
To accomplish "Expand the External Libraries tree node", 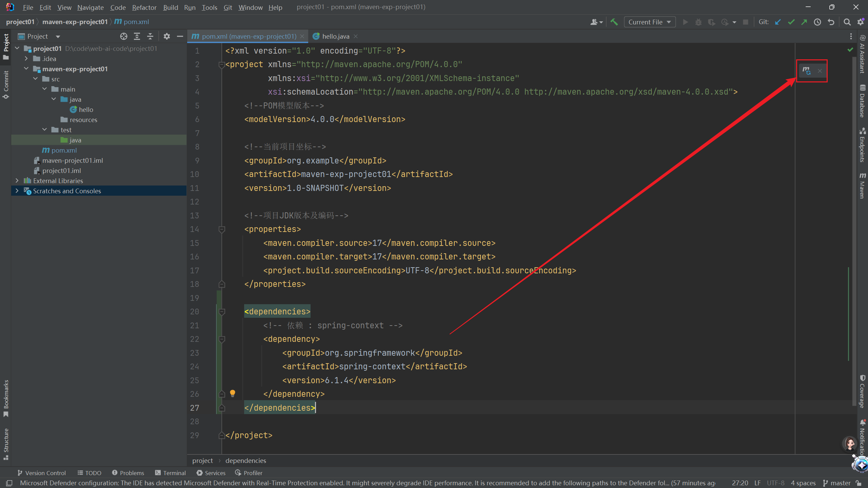I will tap(17, 181).
